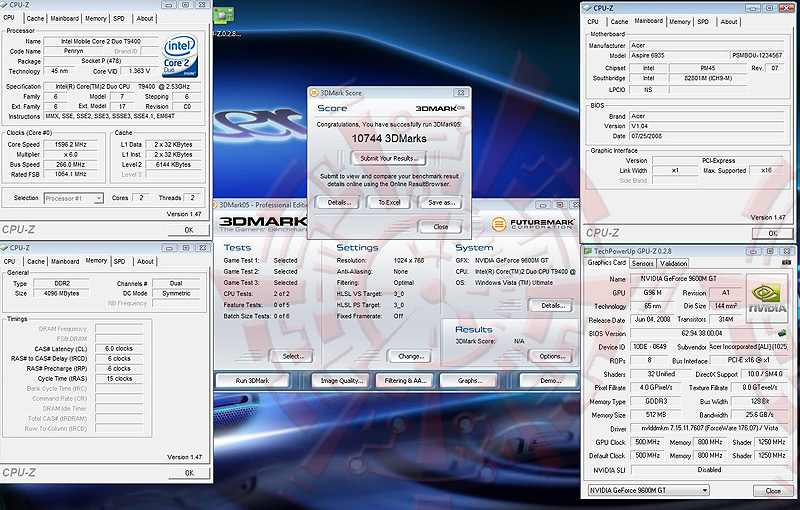Screen dimensions: 800x510
Task: Click OK in the CPU-Z processor window
Action: pyautogui.click(x=189, y=230)
